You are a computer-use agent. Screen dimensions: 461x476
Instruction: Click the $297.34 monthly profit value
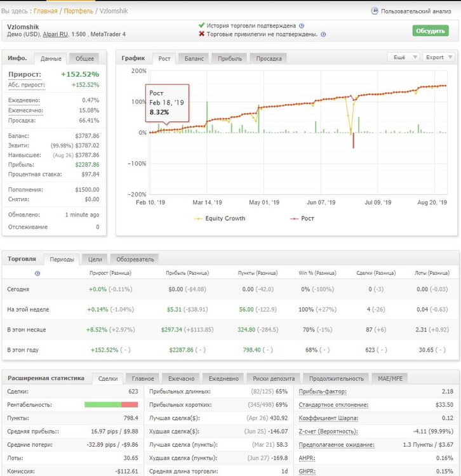coord(171,329)
